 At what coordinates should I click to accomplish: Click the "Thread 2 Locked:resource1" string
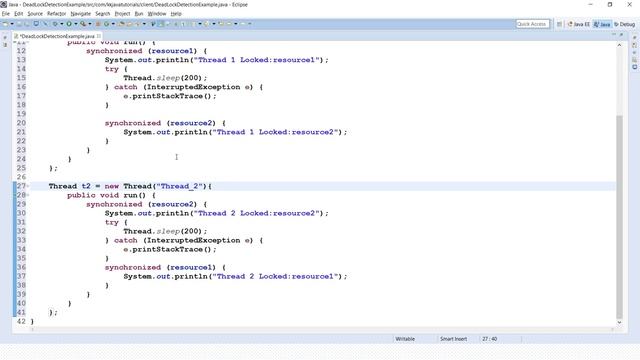(276, 277)
